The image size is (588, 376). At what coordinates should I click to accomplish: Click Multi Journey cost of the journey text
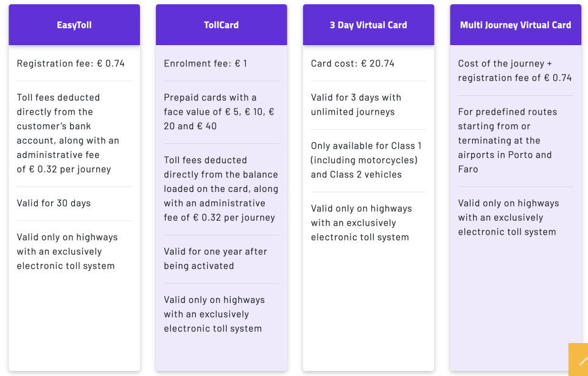tap(515, 71)
